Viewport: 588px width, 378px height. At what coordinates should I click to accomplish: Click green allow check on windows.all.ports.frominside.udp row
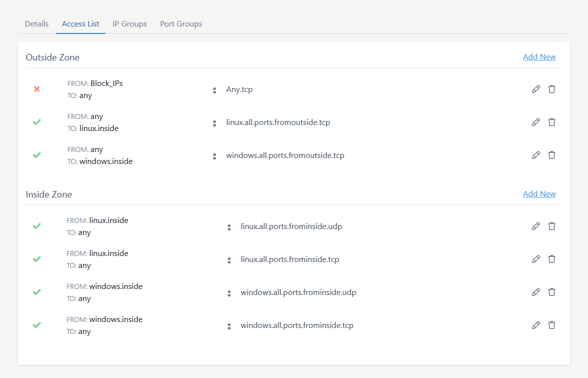pos(37,292)
